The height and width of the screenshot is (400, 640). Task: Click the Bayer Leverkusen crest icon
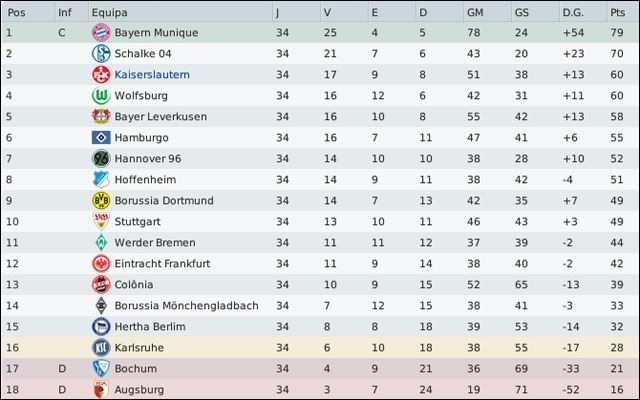pyautogui.click(x=100, y=117)
